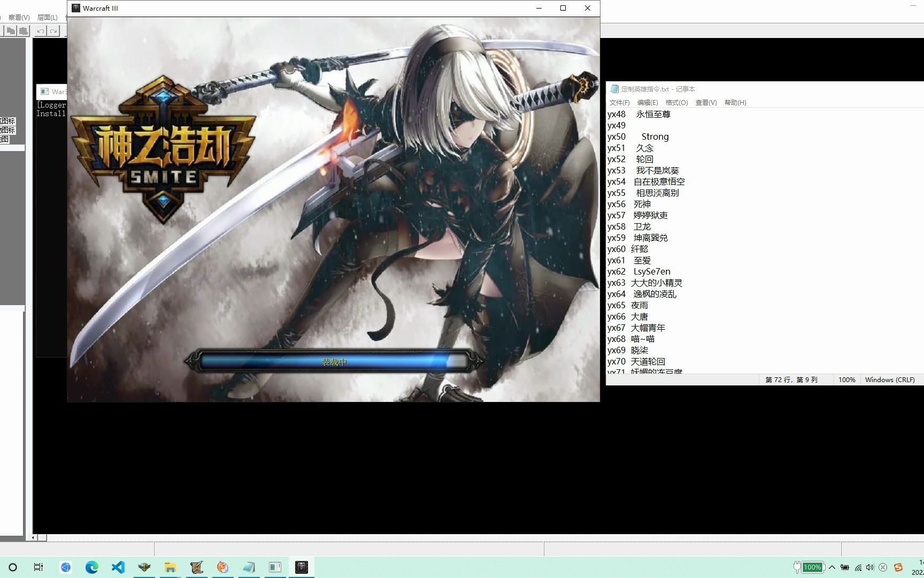Open the scroll-and-quill editor taskbar icon

[x=197, y=567]
